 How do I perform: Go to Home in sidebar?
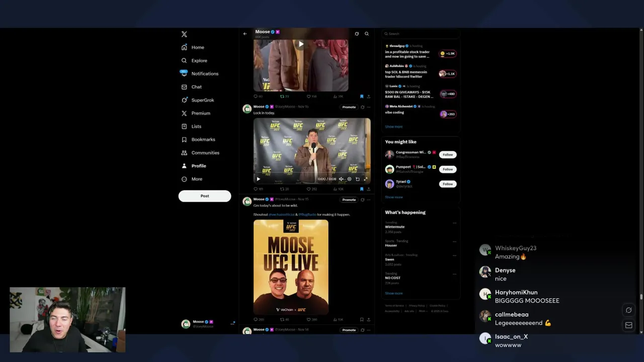click(193, 47)
